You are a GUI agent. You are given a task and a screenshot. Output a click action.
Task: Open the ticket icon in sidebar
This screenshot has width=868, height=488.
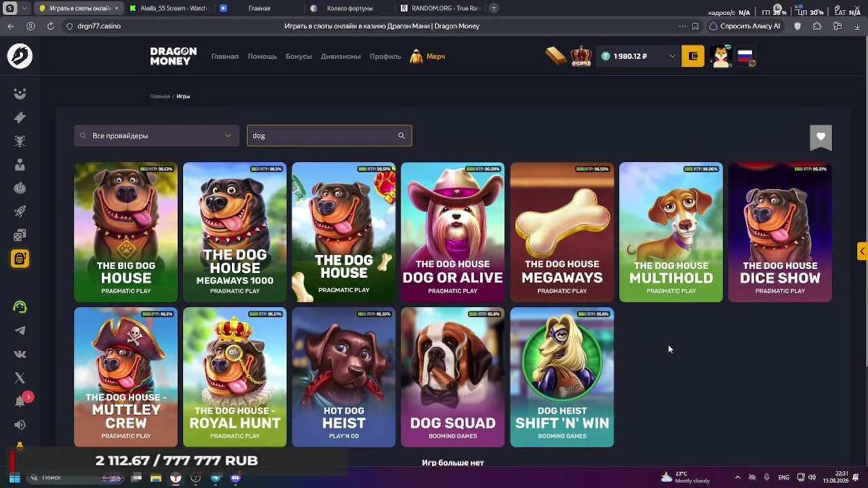[20, 117]
